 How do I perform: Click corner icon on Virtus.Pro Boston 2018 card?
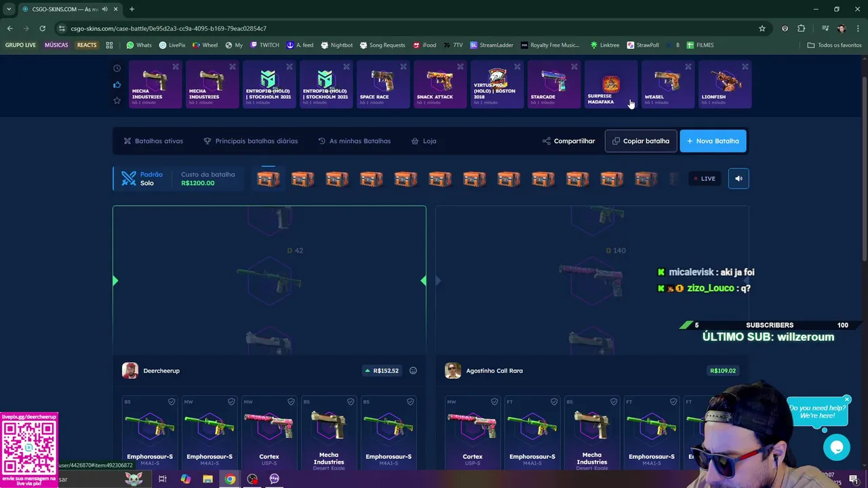click(x=517, y=66)
